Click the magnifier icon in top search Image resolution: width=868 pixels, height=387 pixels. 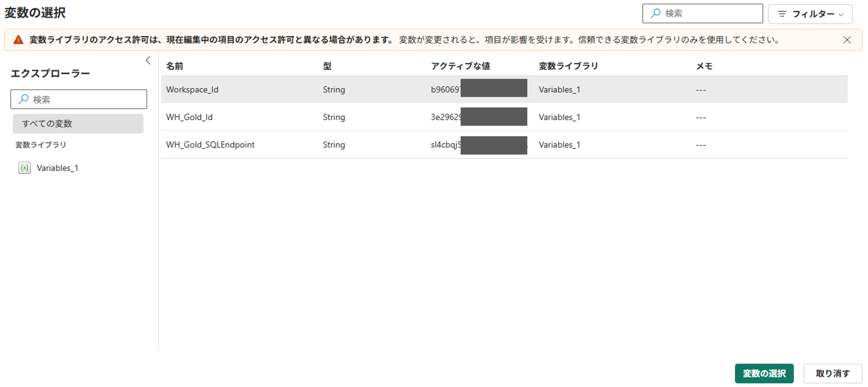pyautogui.click(x=655, y=13)
